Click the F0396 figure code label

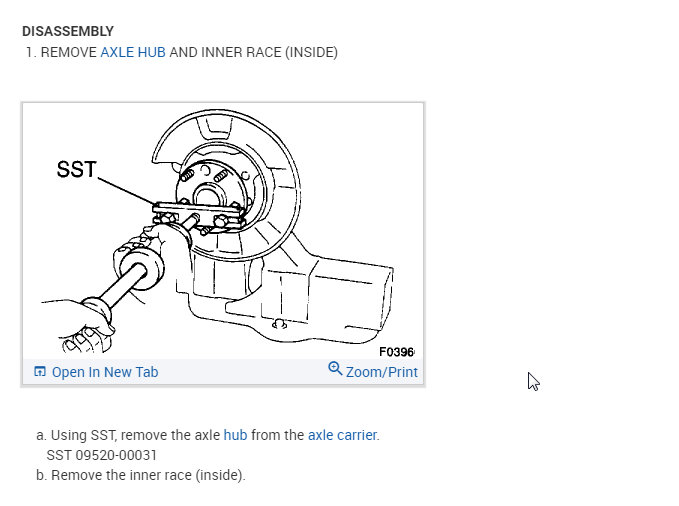click(396, 352)
